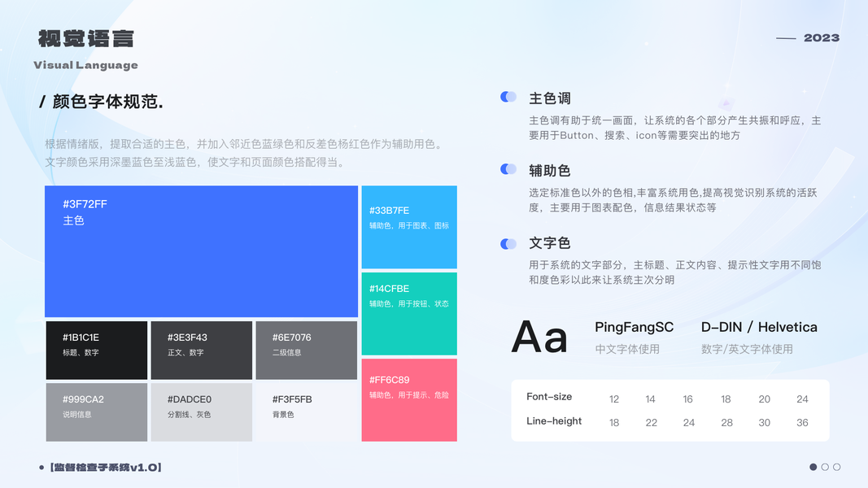The height and width of the screenshot is (488, 868).
Task: Toggle the switch beside 主色调
Action: click(508, 97)
